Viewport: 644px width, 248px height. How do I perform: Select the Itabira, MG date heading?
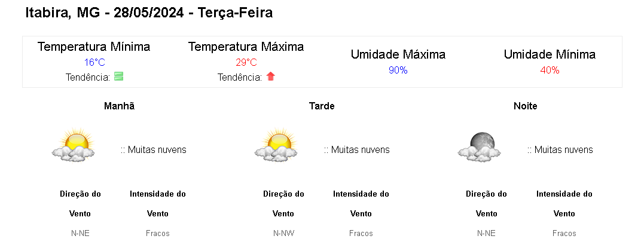coord(149,13)
